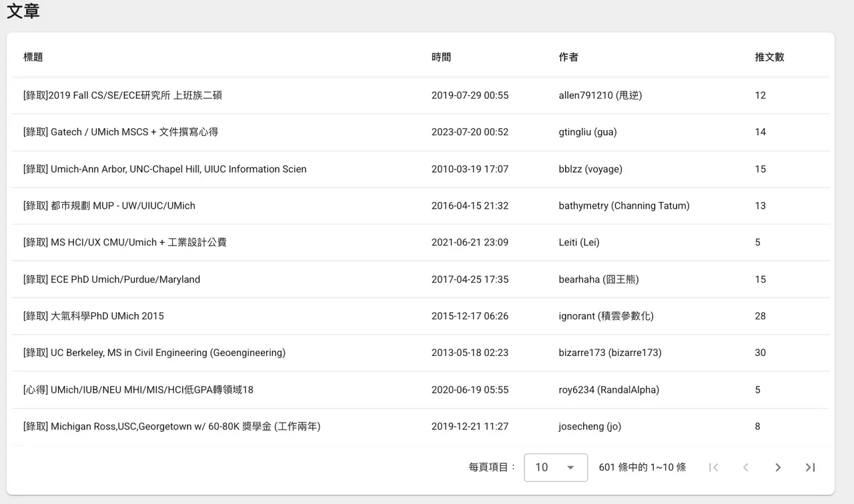Open the 大氣科學PhD UMich 2015 article
Viewport: 854px width, 504px height.
pyautogui.click(x=93, y=316)
